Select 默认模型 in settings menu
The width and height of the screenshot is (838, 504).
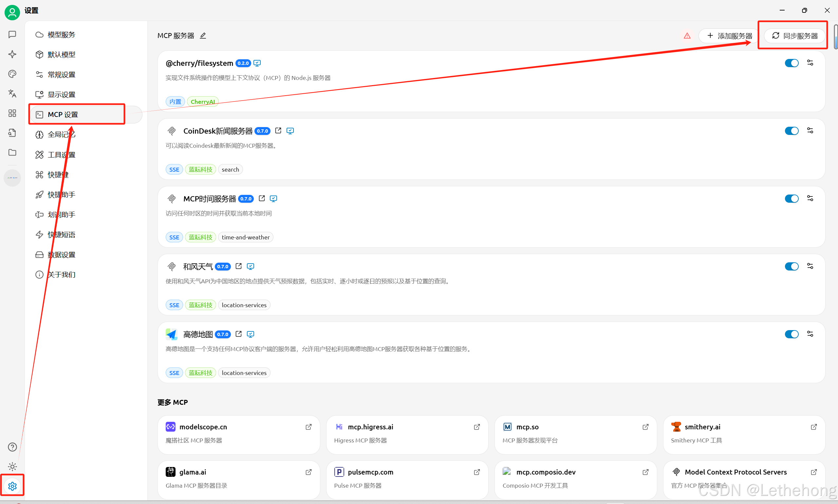[86, 55]
